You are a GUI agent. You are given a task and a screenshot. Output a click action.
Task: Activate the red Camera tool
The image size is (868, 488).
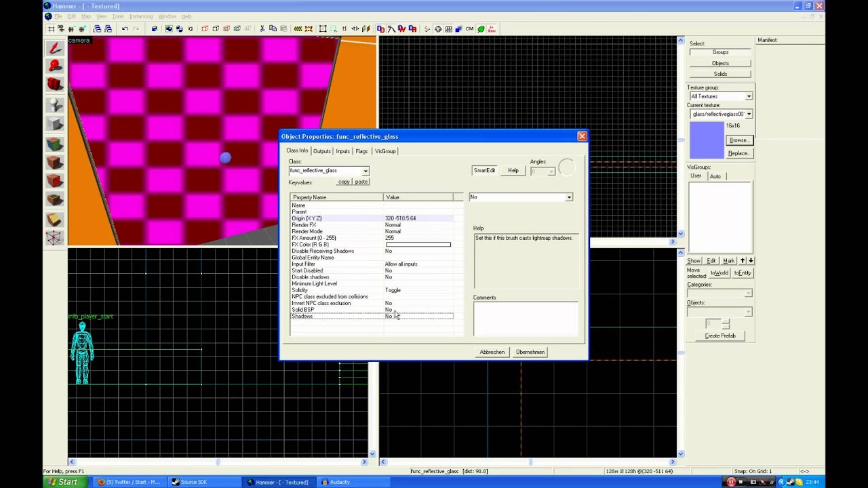55,84
